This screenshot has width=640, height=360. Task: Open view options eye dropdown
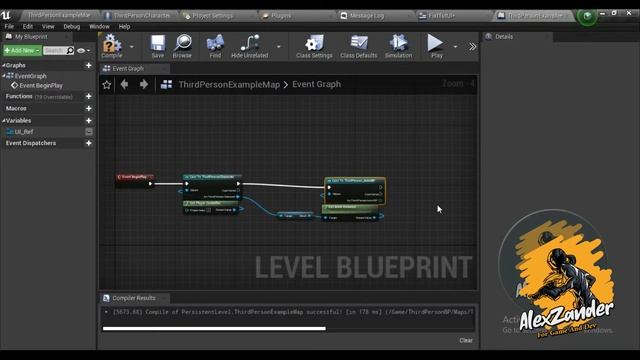(83, 51)
